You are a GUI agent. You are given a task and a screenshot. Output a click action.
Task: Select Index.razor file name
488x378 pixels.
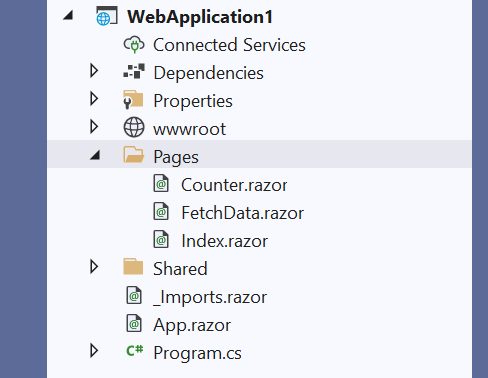click(x=225, y=241)
